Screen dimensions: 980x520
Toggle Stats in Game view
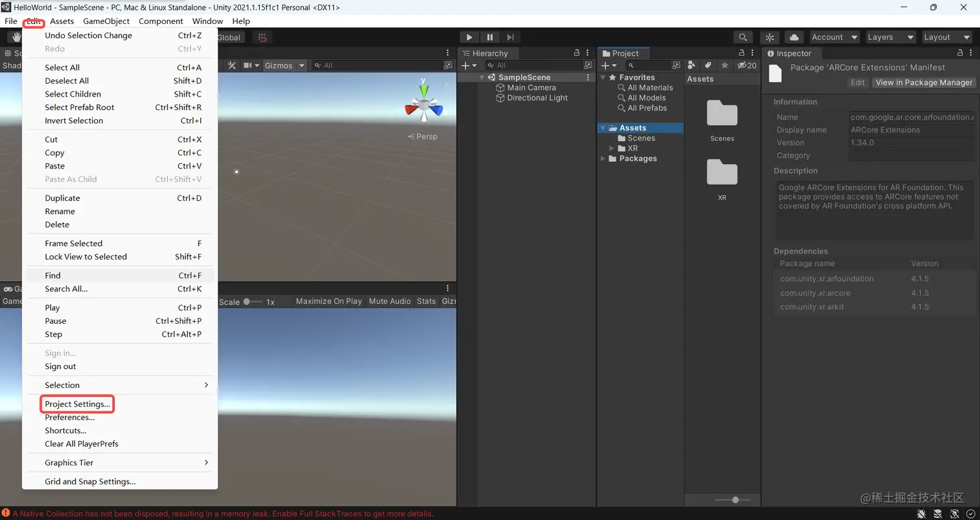426,302
